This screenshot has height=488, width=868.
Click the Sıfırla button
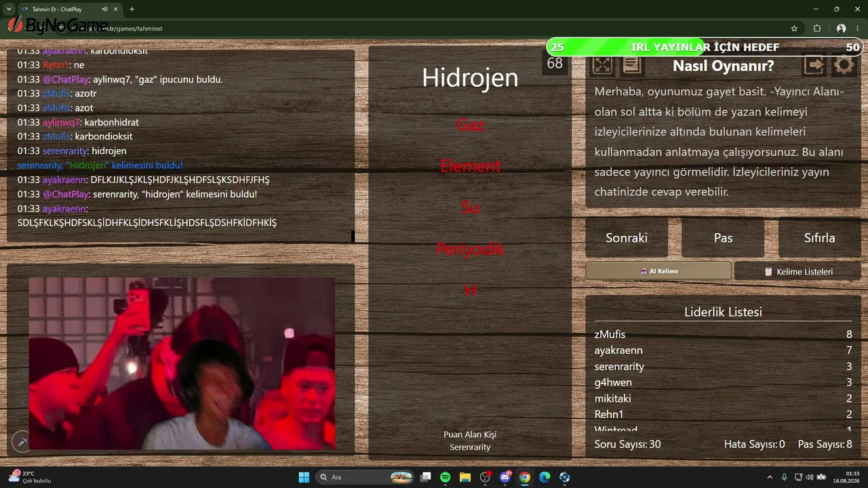click(x=819, y=238)
